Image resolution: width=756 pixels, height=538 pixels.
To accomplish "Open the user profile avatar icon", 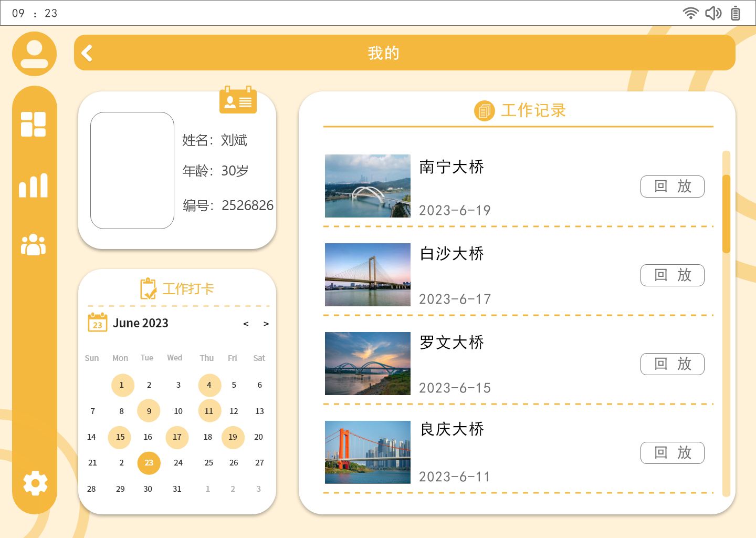I will 34,54.
